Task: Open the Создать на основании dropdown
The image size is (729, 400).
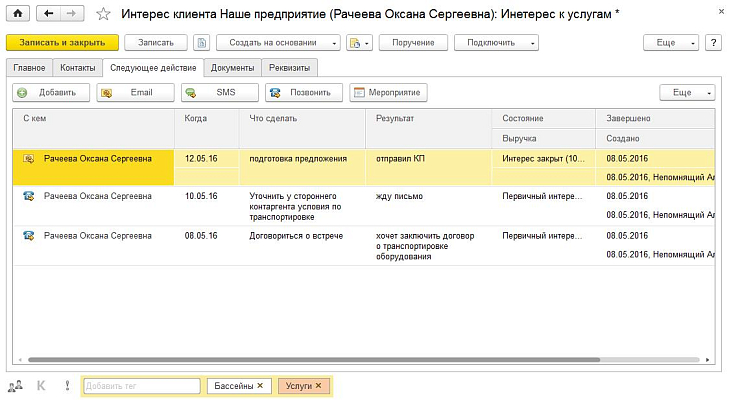Action: [278, 43]
